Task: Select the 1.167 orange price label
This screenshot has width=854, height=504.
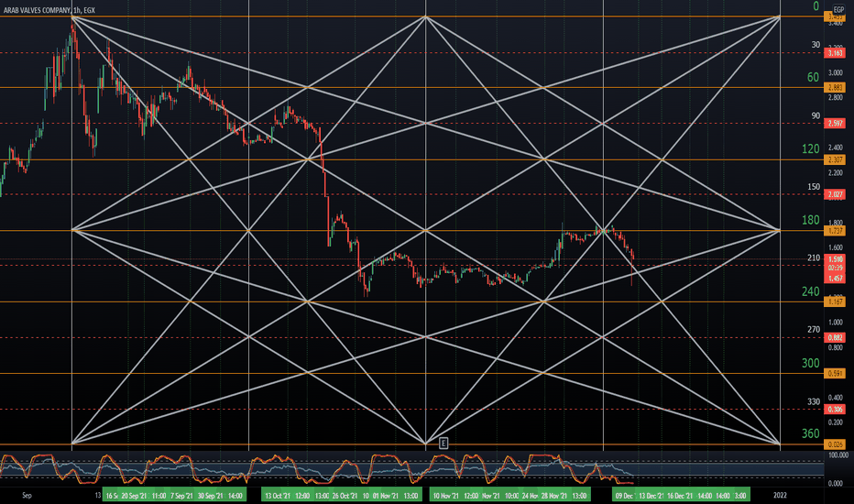Action: click(835, 301)
